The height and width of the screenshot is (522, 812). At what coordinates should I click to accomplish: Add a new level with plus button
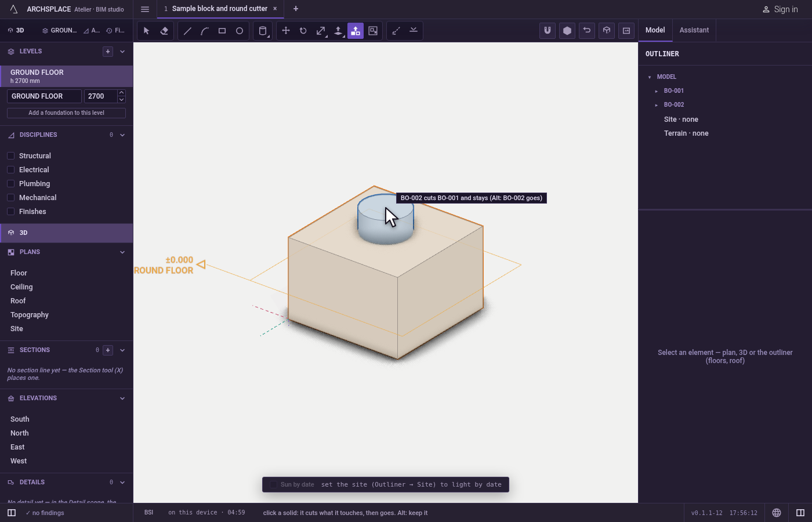(x=108, y=52)
